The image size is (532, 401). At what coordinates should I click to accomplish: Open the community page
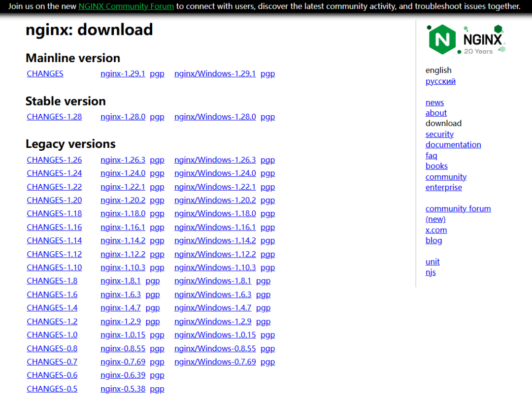(x=446, y=176)
